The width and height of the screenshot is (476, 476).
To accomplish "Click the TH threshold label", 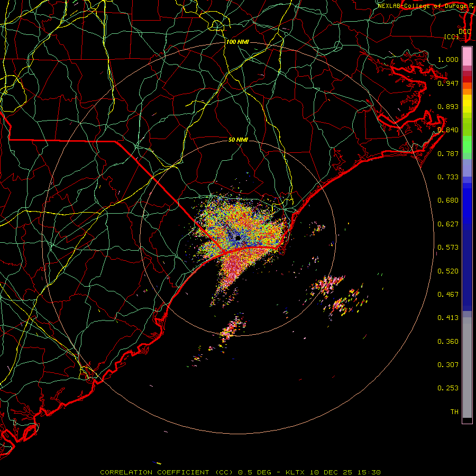I will pos(454,412).
